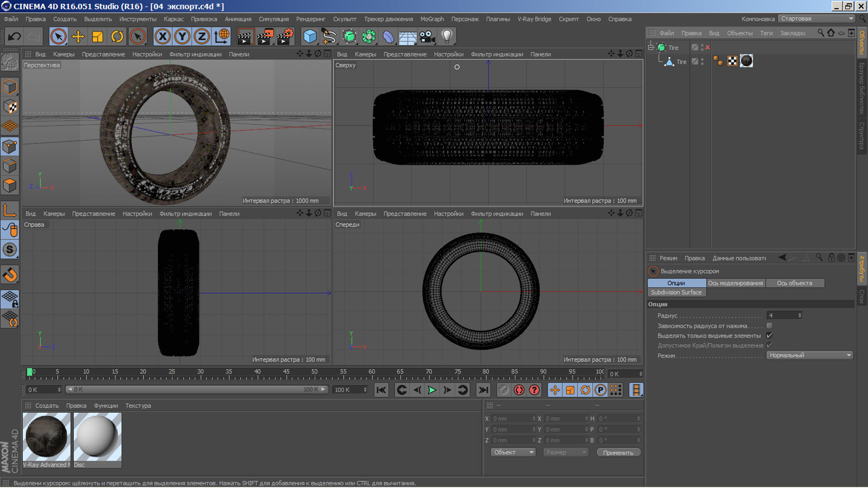Image resolution: width=868 pixels, height=488 pixels.
Task: Open the MoGraph menu
Action: [x=432, y=19]
